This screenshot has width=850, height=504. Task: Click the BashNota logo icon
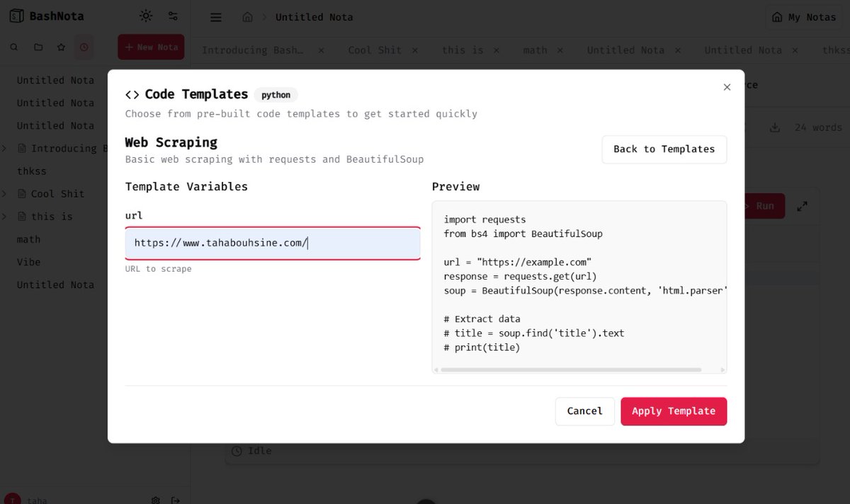pyautogui.click(x=16, y=16)
